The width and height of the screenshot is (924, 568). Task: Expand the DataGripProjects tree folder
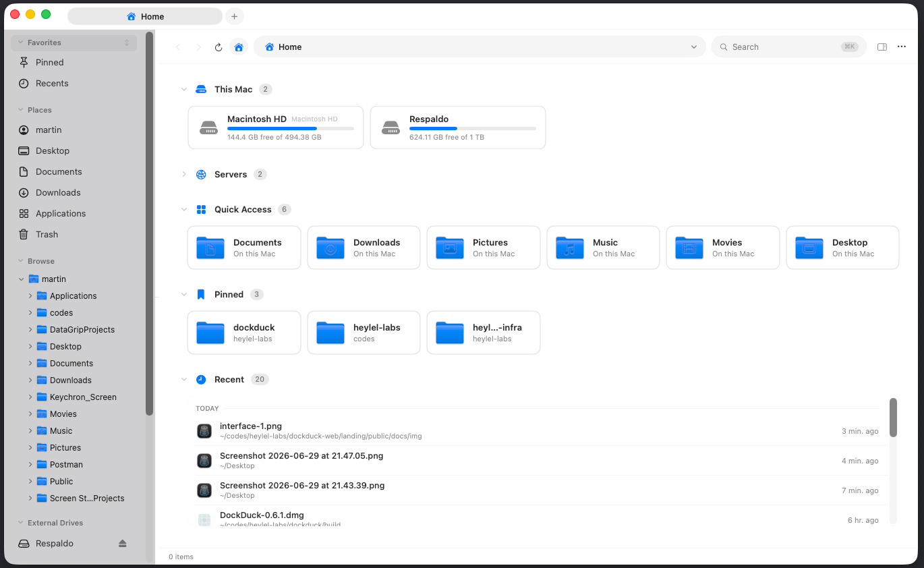[x=30, y=329]
